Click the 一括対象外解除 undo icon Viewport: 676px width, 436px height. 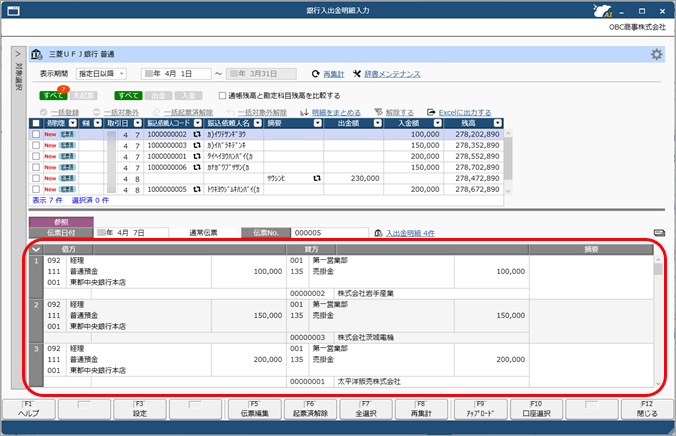(x=231, y=112)
